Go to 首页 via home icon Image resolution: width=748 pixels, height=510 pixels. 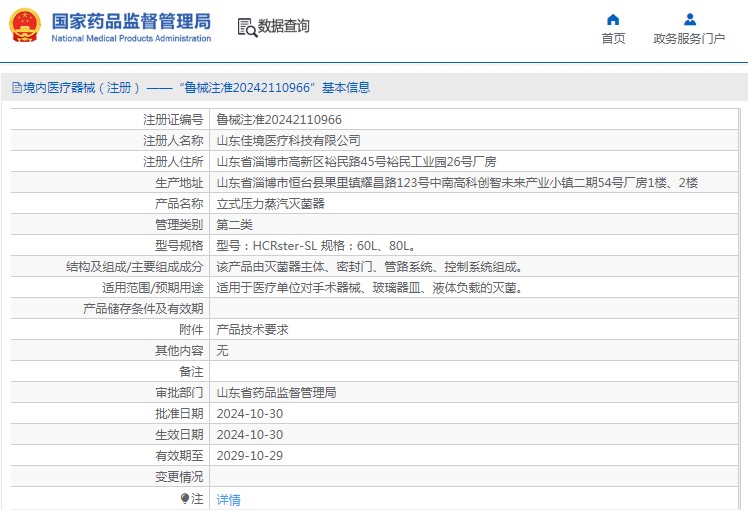[613, 20]
